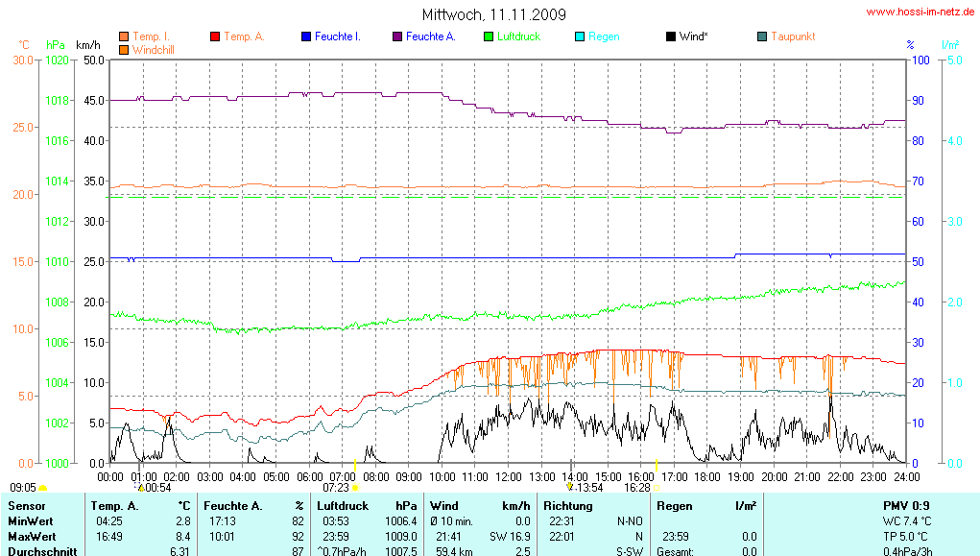Click the sunrise marker at 07:23
980x556 pixels.
point(355,488)
